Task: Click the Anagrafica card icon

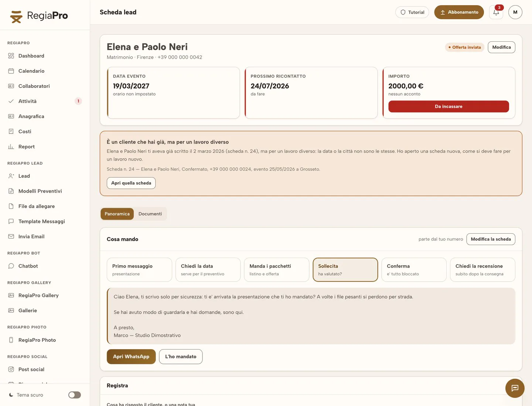Action: point(11,116)
